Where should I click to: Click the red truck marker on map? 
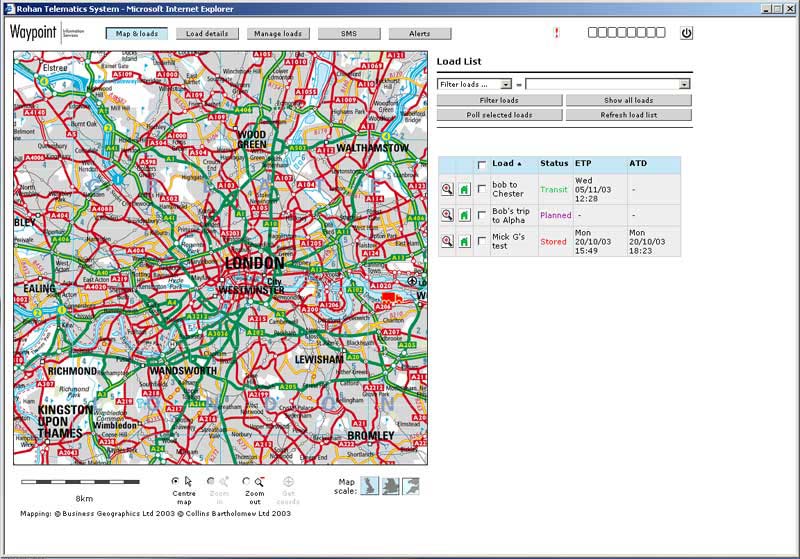click(391, 297)
